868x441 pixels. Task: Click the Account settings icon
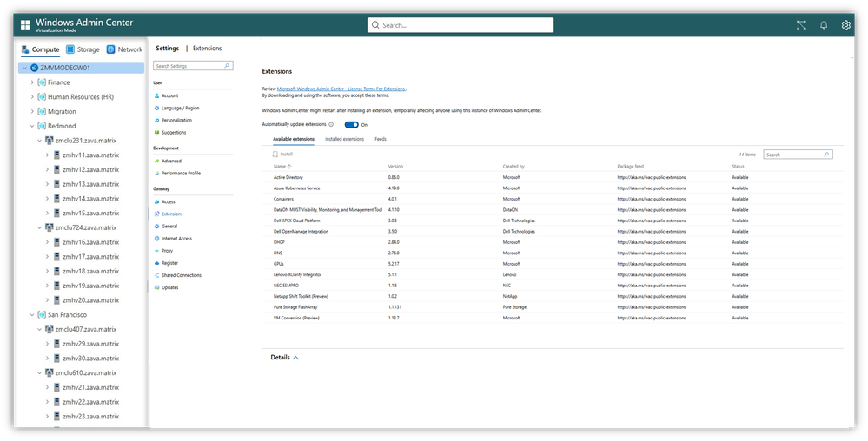(156, 95)
